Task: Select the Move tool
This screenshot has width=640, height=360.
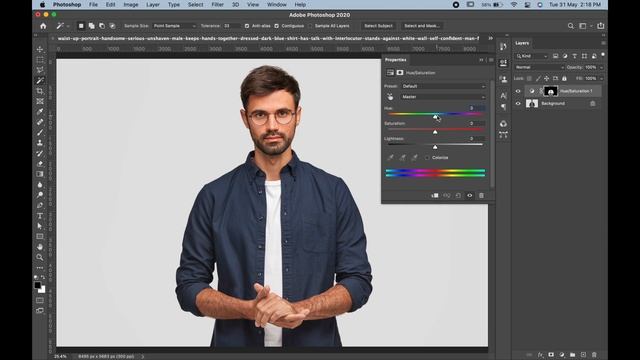Action: [40, 49]
